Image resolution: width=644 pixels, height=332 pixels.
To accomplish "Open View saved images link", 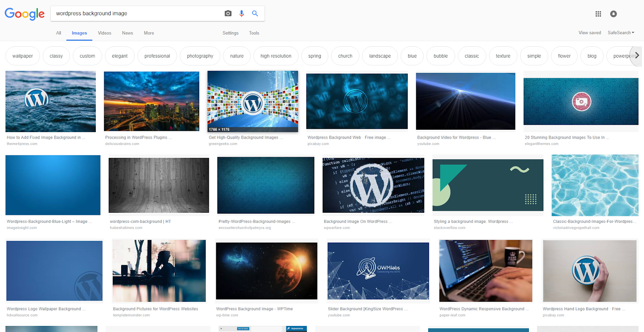I will tap(590, 33).
